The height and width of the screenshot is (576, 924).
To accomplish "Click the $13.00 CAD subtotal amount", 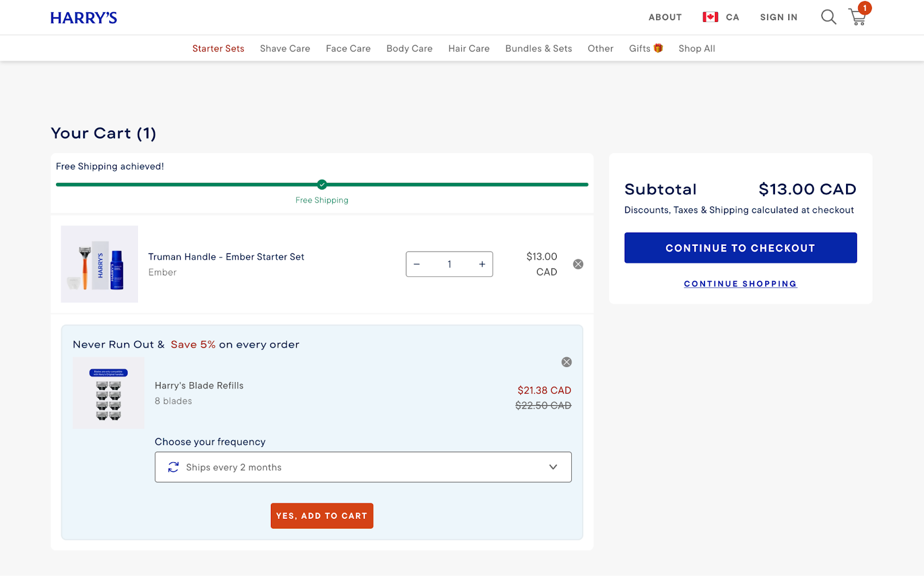I will (x=807, y=189).
